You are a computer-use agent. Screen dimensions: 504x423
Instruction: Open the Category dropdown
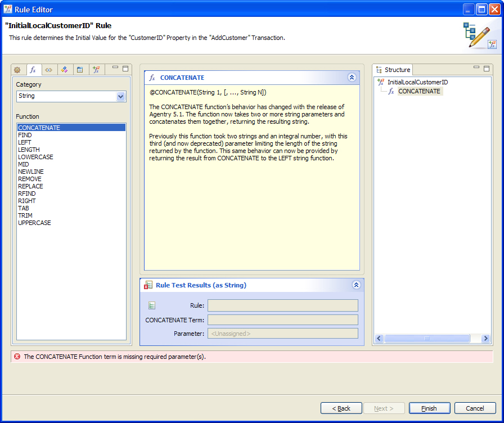[120, 96]
